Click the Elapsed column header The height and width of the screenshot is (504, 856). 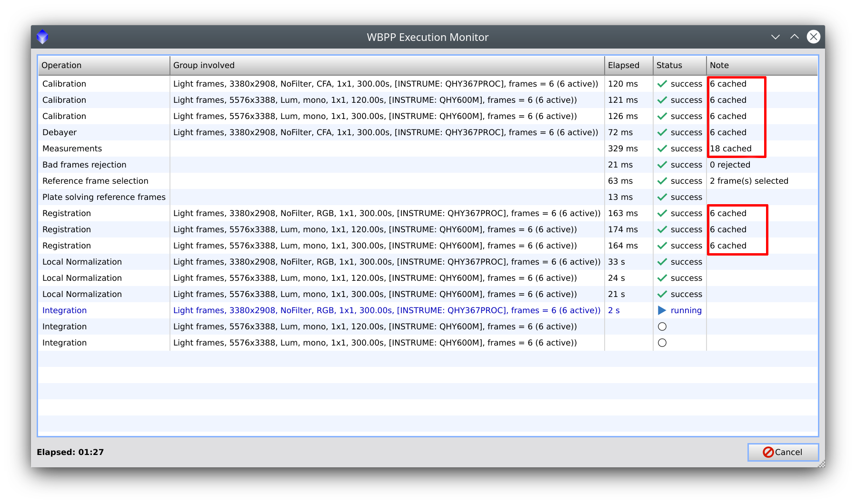[629, 65]
